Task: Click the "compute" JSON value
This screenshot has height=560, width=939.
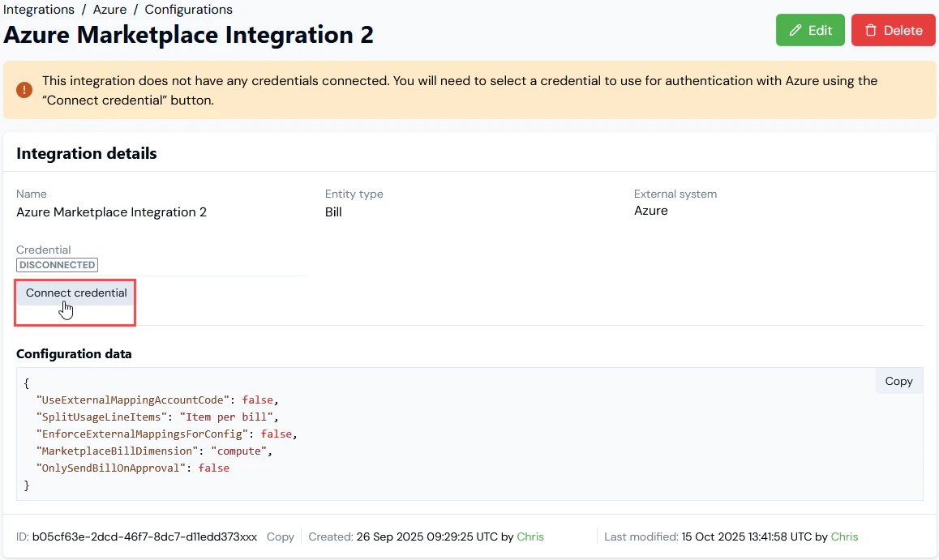Action: 239,451
